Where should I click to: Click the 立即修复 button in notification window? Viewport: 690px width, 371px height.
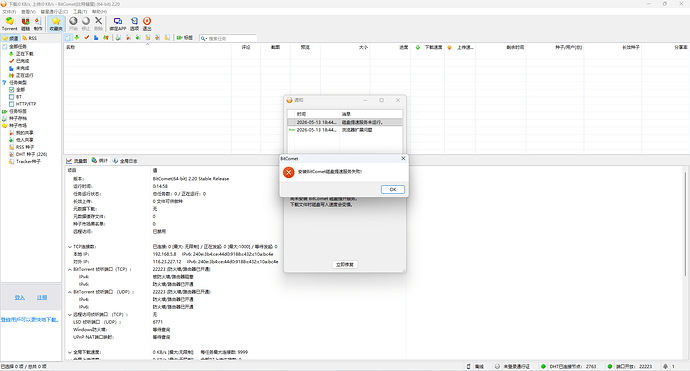[345, 264]
